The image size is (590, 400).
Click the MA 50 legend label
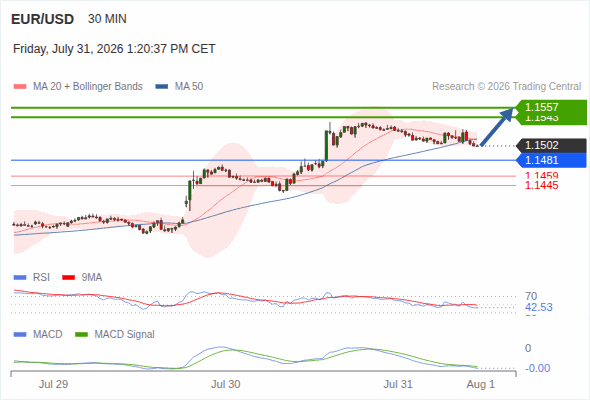pos(189,87)
